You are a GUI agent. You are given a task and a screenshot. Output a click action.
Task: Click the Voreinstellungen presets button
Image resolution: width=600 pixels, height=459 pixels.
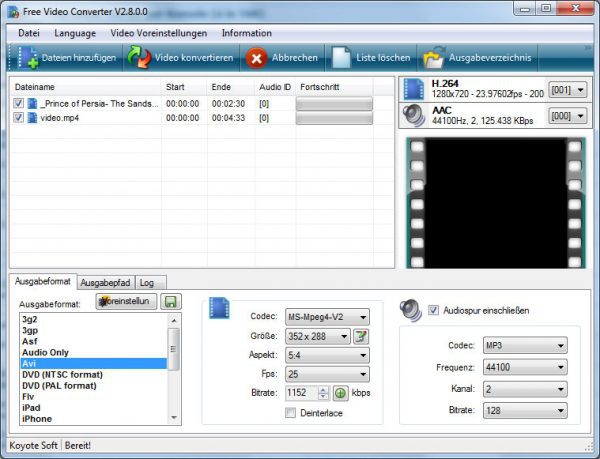[126, 301]
